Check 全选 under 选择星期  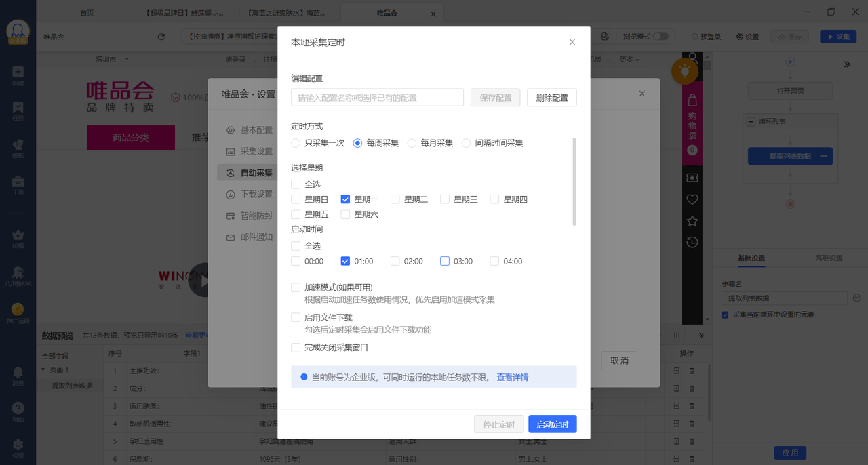296,184
